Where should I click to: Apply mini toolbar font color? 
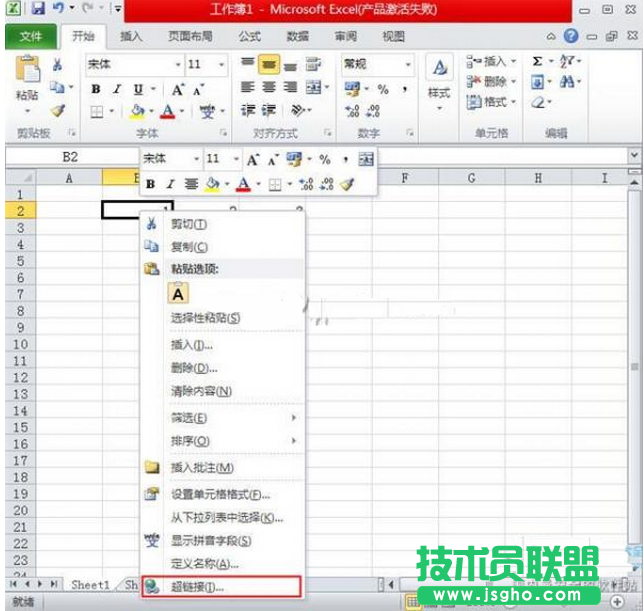point(244,184)
